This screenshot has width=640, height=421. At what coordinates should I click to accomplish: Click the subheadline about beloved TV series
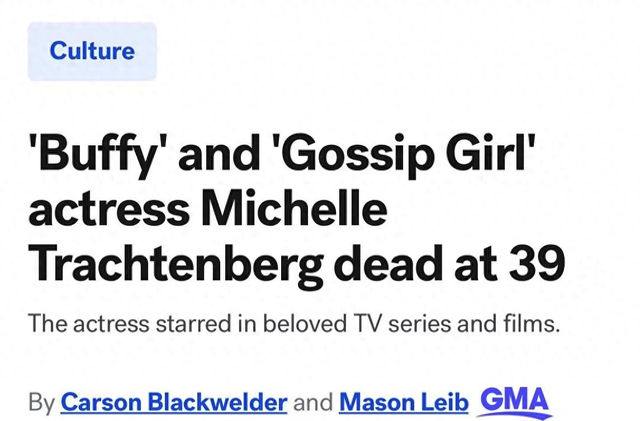click(294, 324)
